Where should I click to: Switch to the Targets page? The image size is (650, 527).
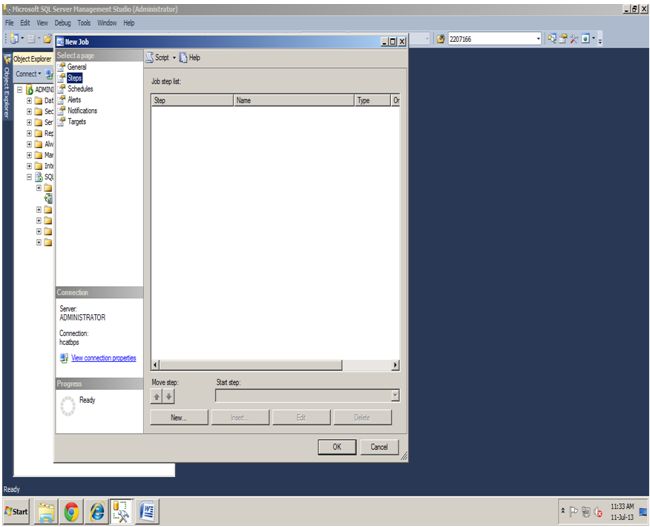click(x=77, y=121)
